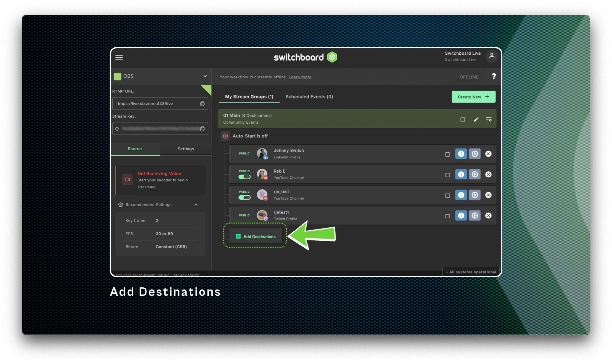
Task: View info for Johnny Switch destination
Action: 461,154
